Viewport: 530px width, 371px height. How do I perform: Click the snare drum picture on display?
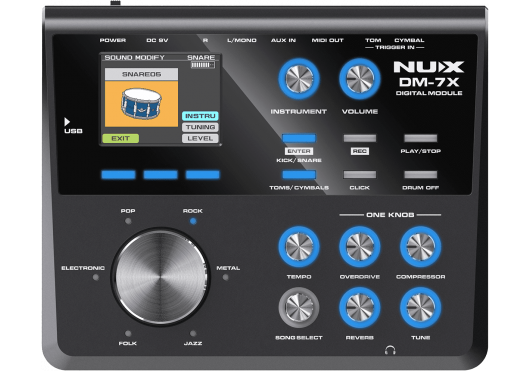pos(141,103)
